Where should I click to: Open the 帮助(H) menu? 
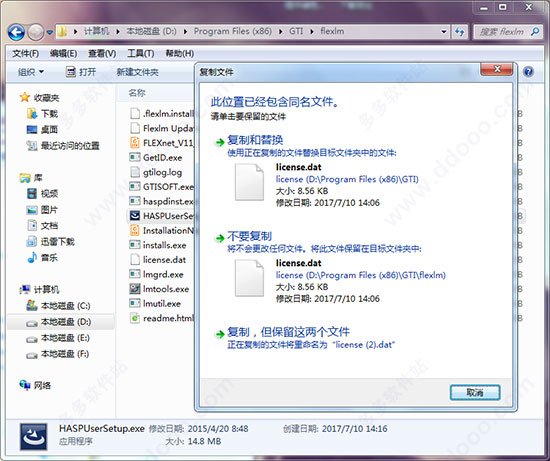pos(179,53)
